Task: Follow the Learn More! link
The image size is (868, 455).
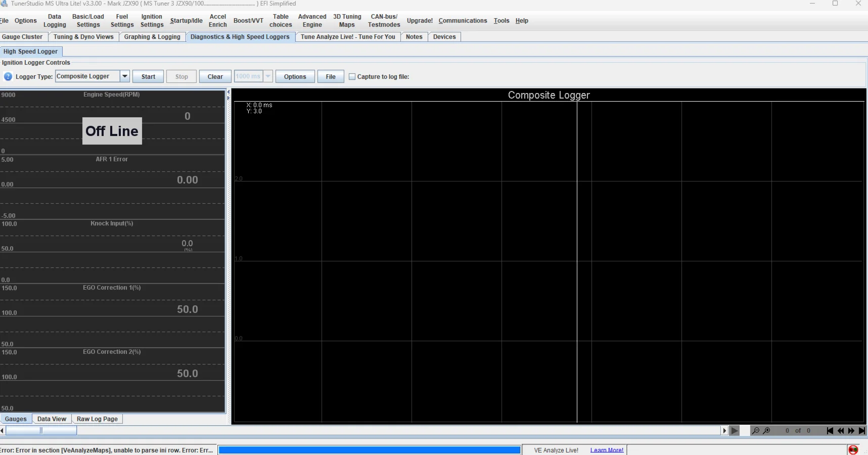Action: pyautogui.click(x=607, y=450)
